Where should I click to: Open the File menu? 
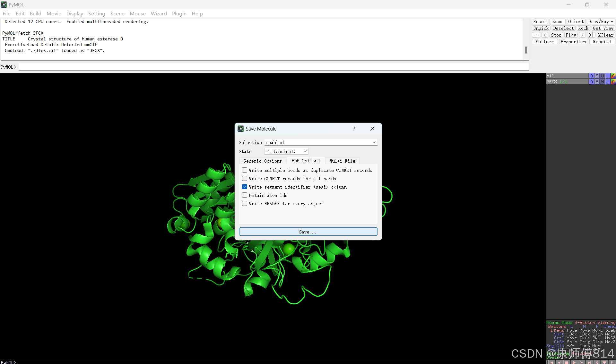pos(6,13)
